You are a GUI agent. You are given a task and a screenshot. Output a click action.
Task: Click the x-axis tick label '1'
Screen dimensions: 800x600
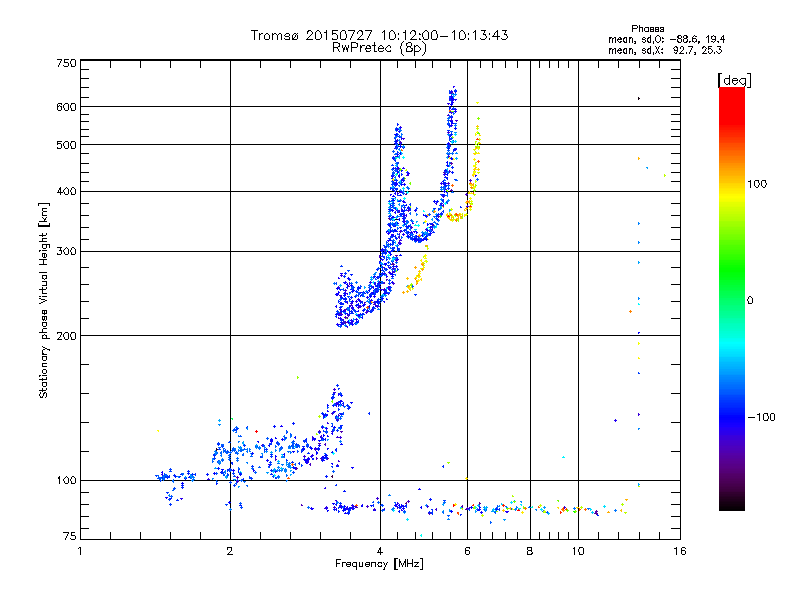80,551
